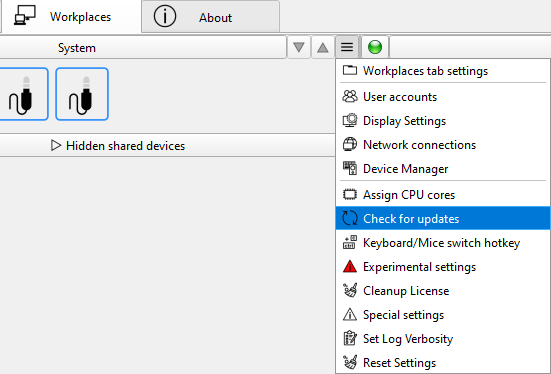The image size is (551, 374).
Task: Choose Cleanup License
Action: (443, 290)
